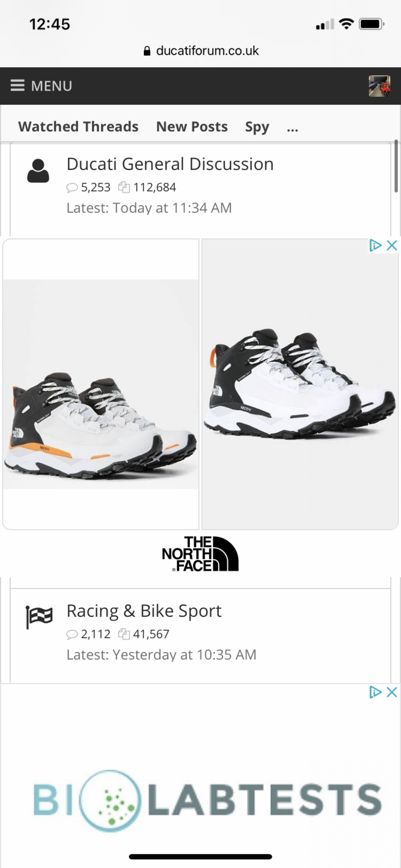Open the hamburger MENU icon
This screenshot has height=868, width=401.
coord(17,86)
